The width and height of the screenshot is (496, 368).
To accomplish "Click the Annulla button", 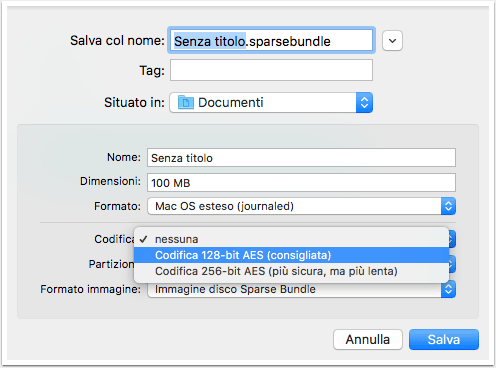I will click(368, 339).
